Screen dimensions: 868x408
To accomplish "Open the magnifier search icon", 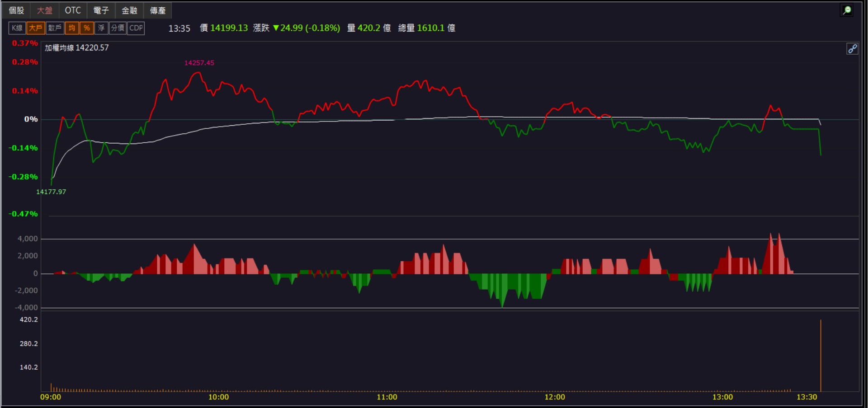I will (847, 10).
